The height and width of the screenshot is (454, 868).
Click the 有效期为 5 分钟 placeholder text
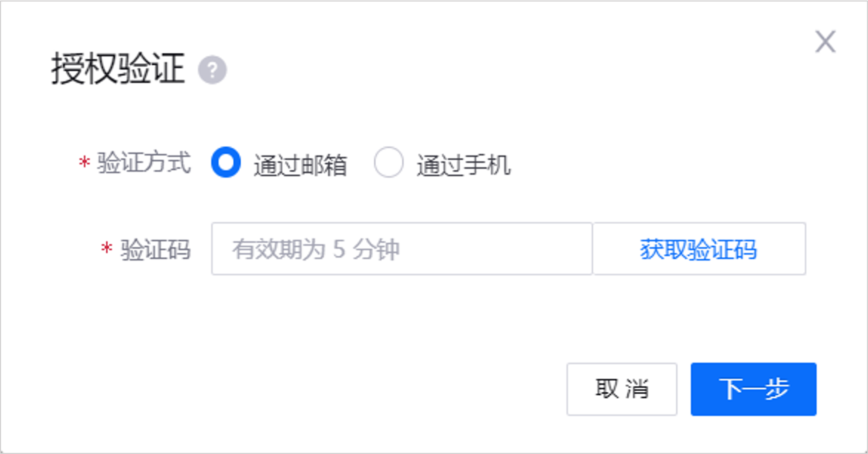point(316,249)
